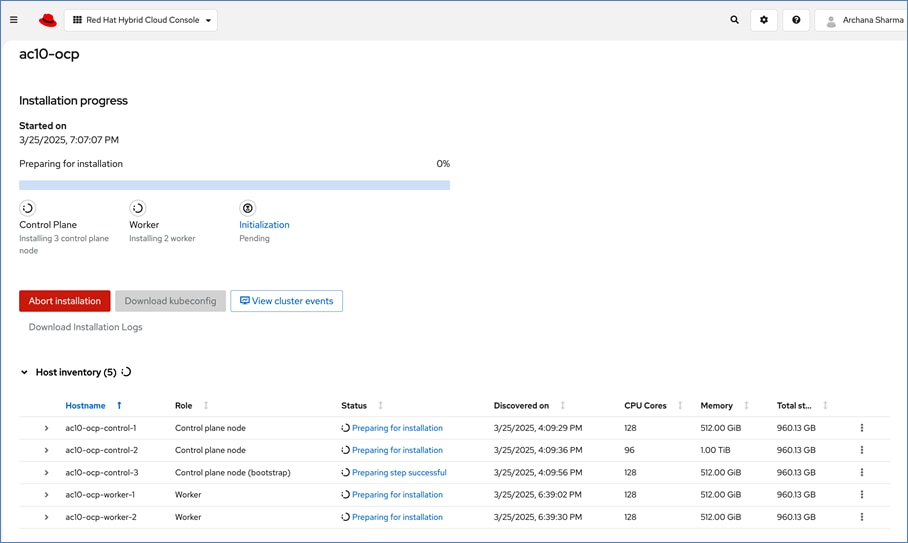Screen dimensions: 908x543
Task: Click hostname ac10-ocp-control-1
Action: pos(101,428)
